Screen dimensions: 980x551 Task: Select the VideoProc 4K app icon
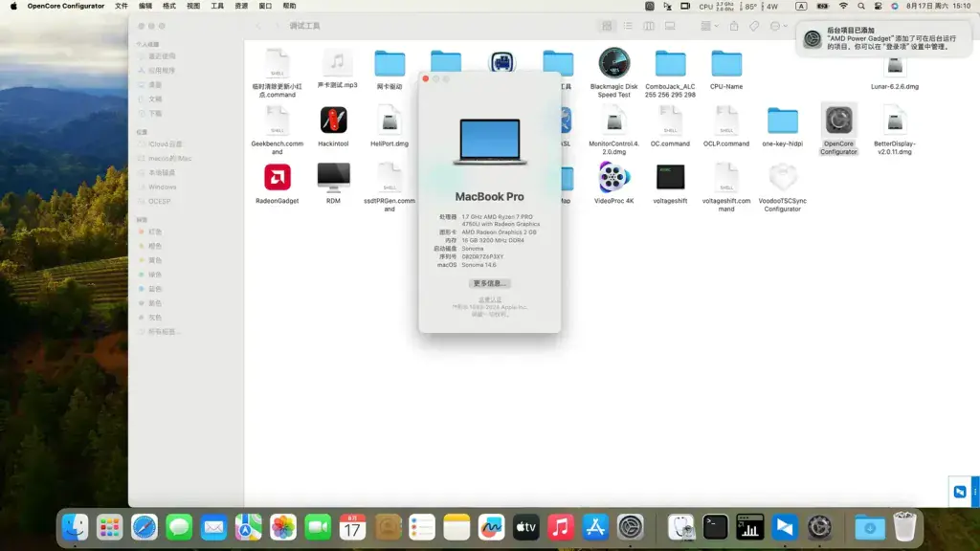pos(613,177)
